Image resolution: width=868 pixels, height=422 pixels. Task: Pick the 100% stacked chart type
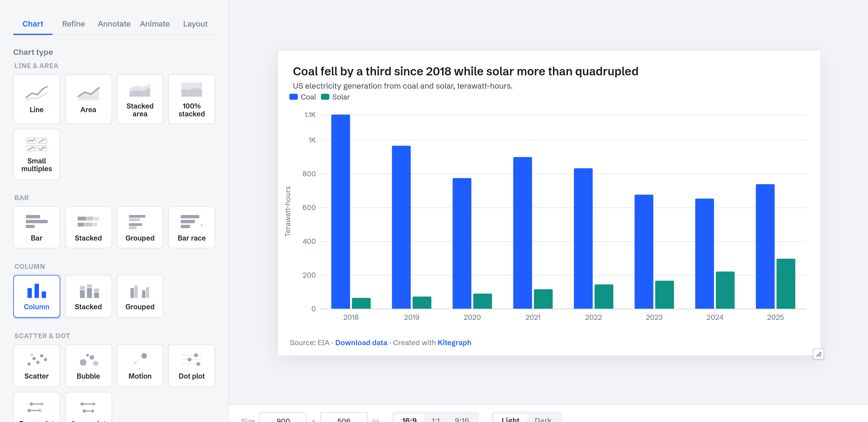coord(191,99)
